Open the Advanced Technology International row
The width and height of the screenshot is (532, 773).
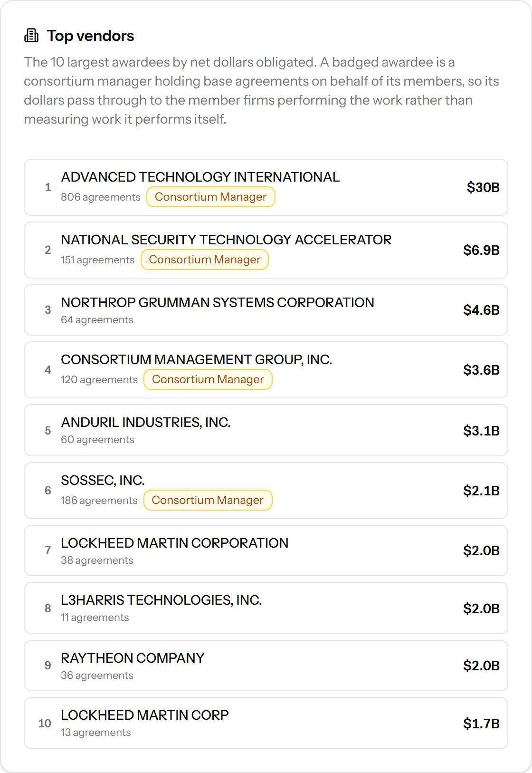click(x=266, y=187)
